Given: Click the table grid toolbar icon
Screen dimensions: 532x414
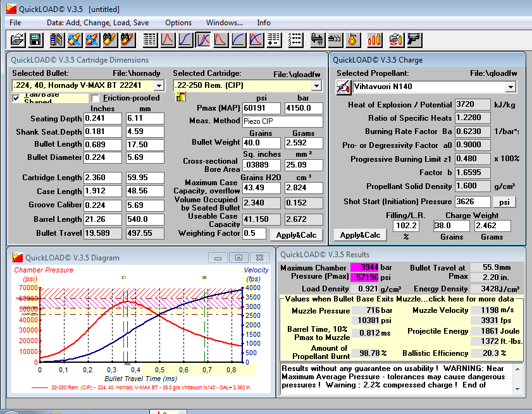Looking at the screenshot, I should pyautogui.click(x=149, y=40).
